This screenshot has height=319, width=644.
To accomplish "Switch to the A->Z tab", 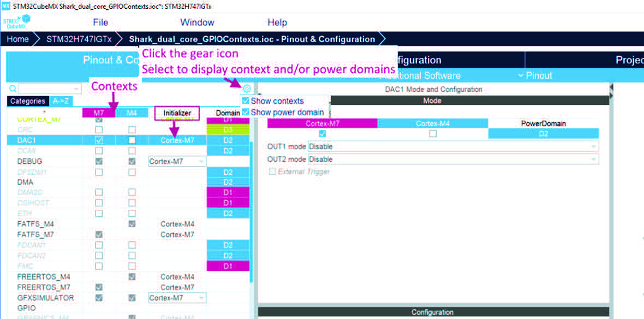I will (x=61, y=101).
